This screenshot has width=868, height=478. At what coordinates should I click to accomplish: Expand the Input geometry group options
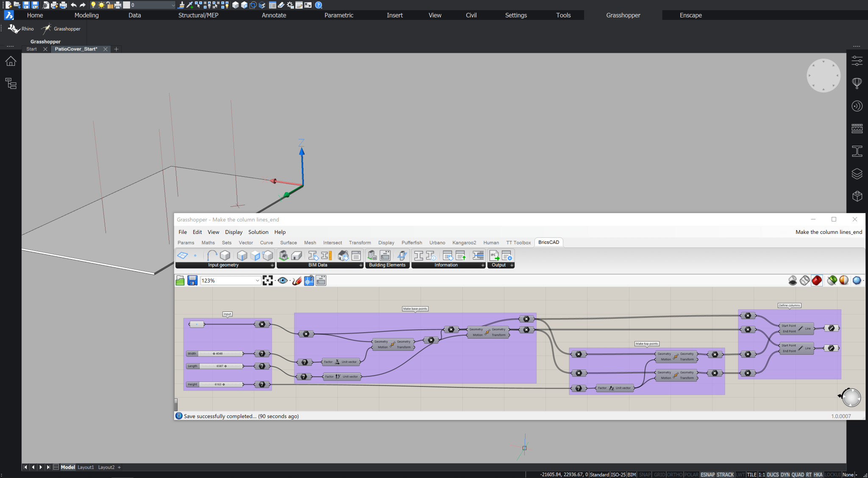click(273, 265)
